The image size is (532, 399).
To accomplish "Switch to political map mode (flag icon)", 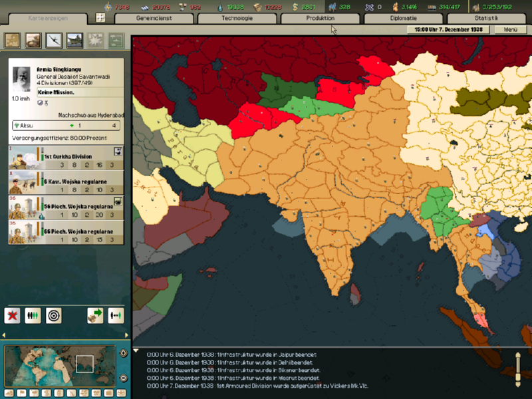I will (x=21, y=393).
